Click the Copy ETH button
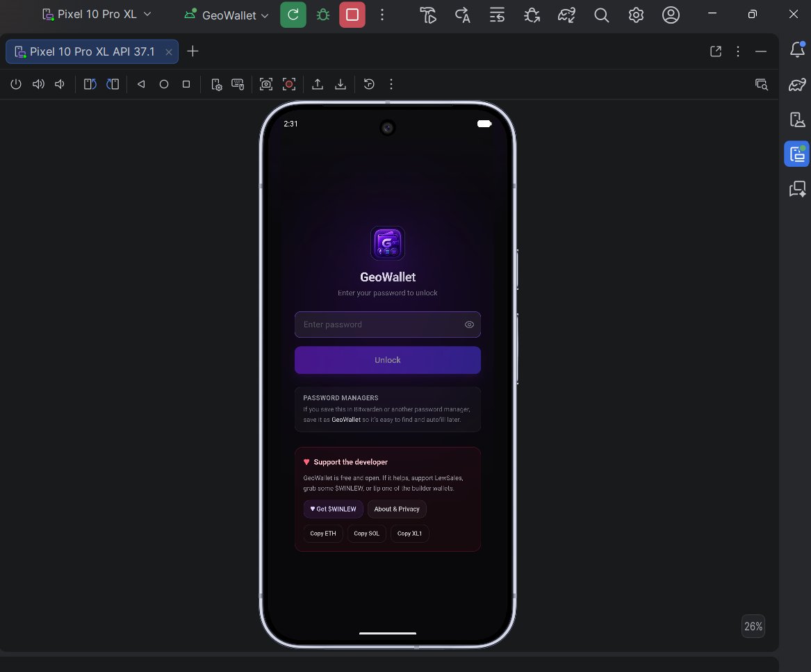Screen dimensions: 811x672 pyautogui.click(x=322, y=533)
